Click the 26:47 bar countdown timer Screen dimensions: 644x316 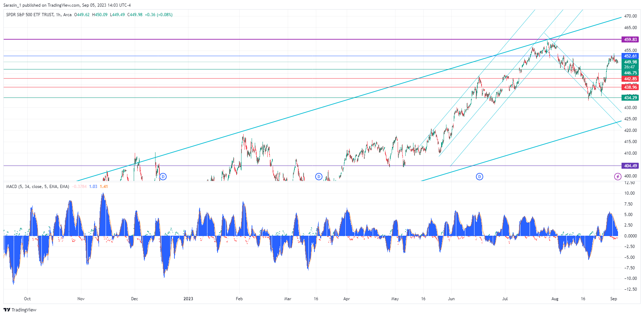(629, 67)
